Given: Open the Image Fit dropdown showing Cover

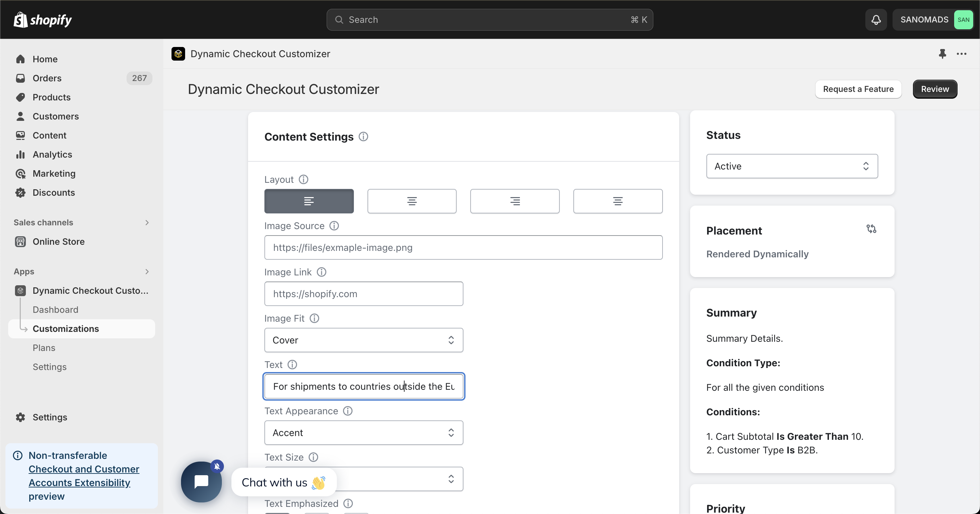Looking at the screenshot, I should [x=364, y=340].
